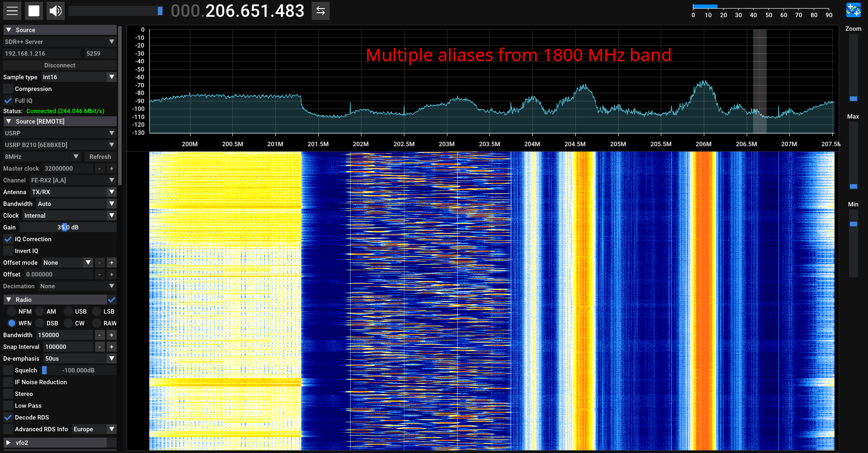Screen dimensions: 868x453
Task: Select RAW demodulation mode
Action: [97, 323]
